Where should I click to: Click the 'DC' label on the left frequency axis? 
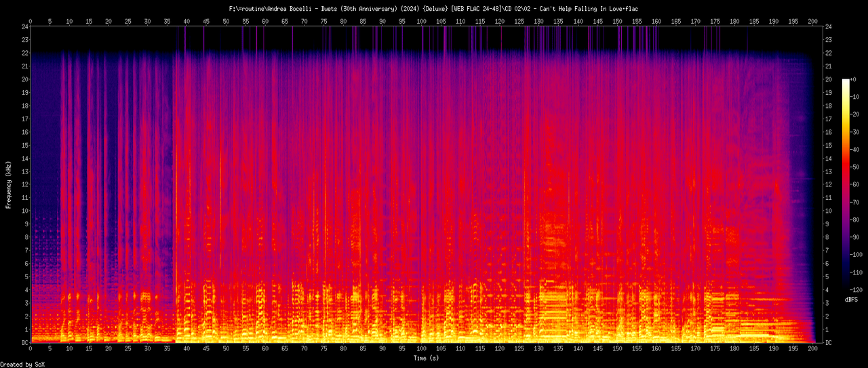coord(24,343)
